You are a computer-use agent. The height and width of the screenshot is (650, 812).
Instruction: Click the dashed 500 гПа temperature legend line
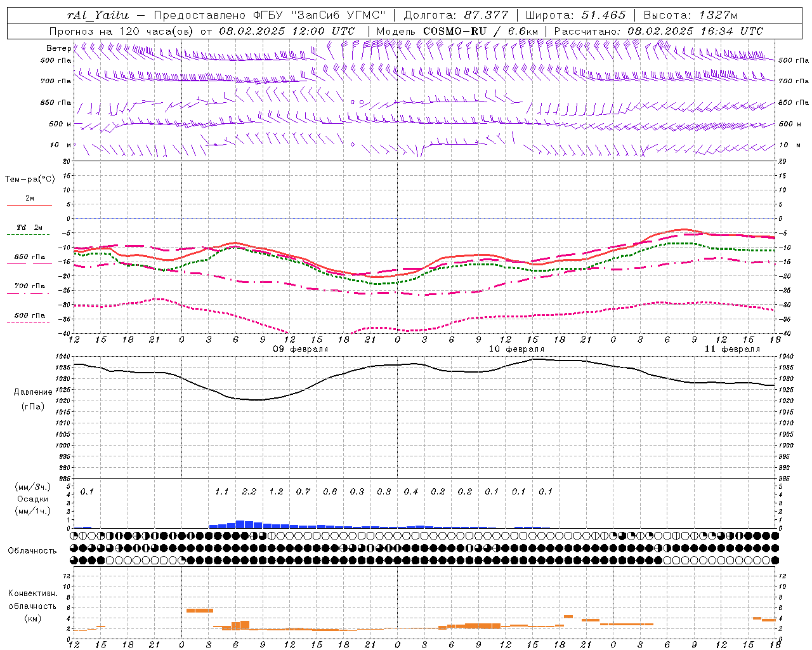(x=29, y=322)
